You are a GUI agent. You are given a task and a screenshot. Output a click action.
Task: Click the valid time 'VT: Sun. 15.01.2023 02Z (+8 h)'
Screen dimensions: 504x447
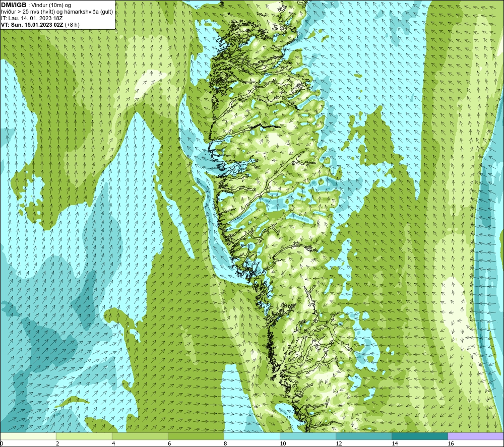point(40,25)
